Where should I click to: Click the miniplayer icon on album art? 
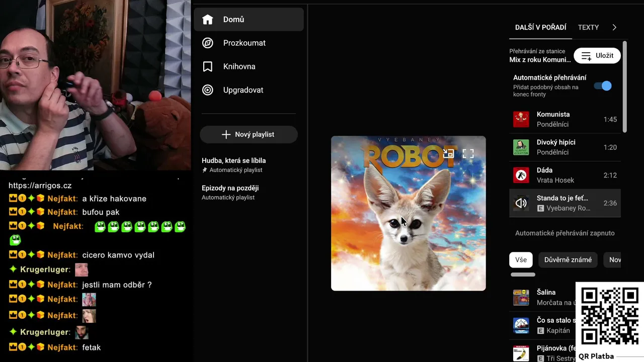coord(448,153)
